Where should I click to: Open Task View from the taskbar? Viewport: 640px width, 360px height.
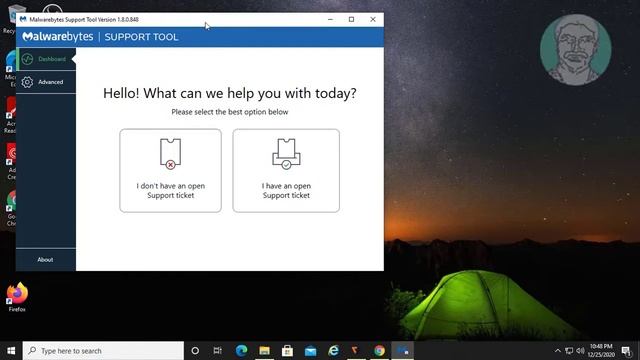coord(218,351)
